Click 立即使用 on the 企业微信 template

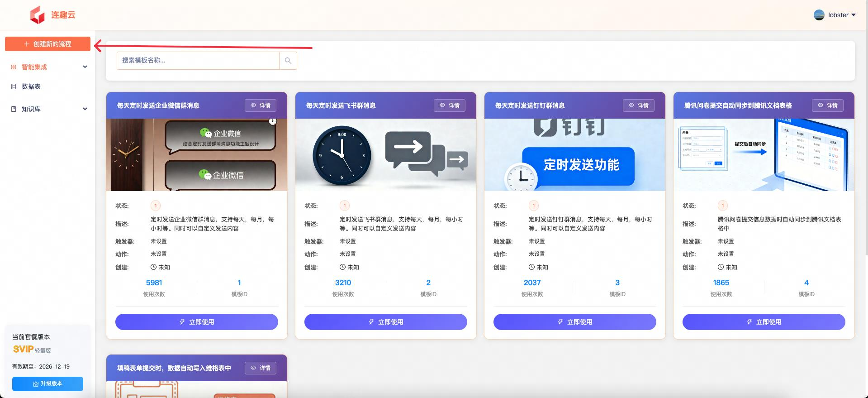tap(197, 322)
